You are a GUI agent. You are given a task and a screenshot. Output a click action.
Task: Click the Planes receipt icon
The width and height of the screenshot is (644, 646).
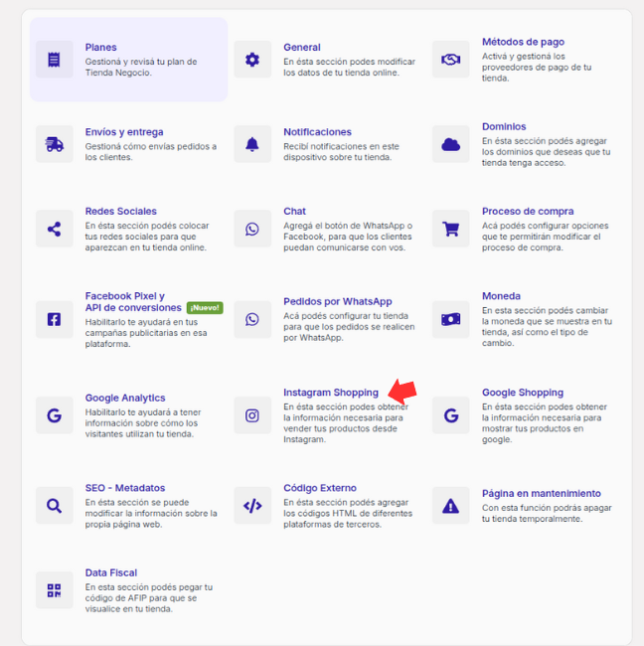point(54,60)
